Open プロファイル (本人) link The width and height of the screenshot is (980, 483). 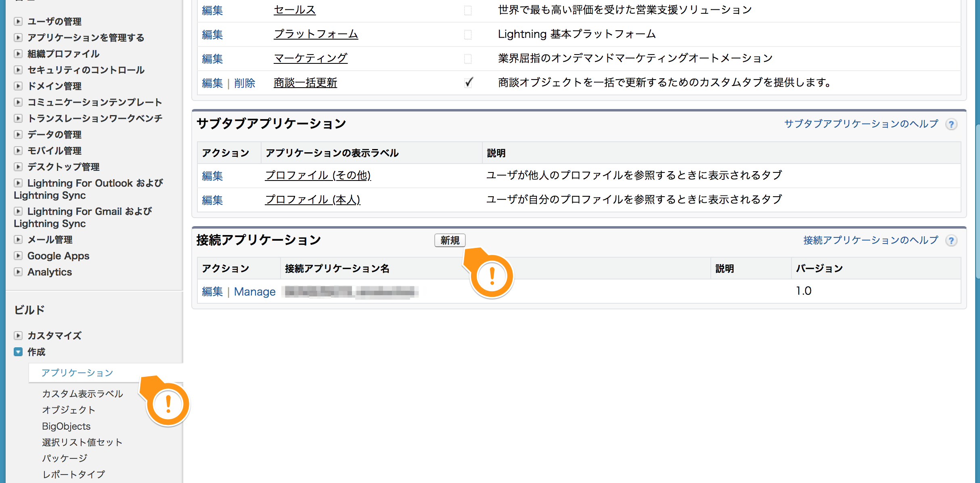tap(312, 199)
